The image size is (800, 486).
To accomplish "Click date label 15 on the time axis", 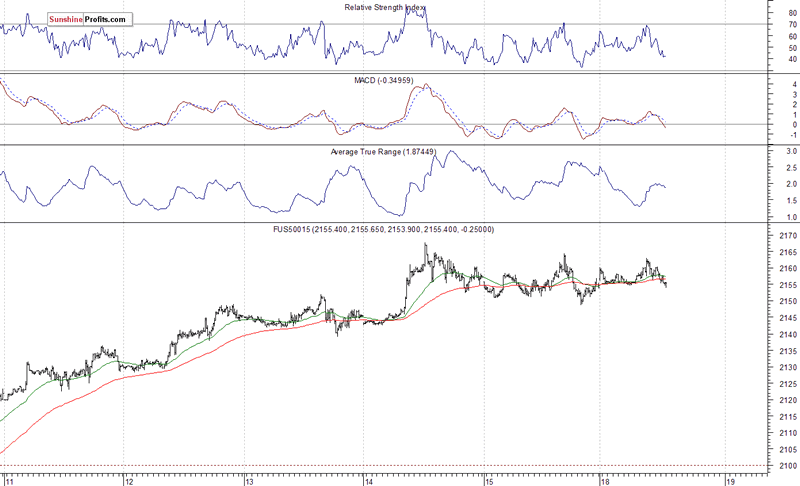I will click(x=488, y=480).
